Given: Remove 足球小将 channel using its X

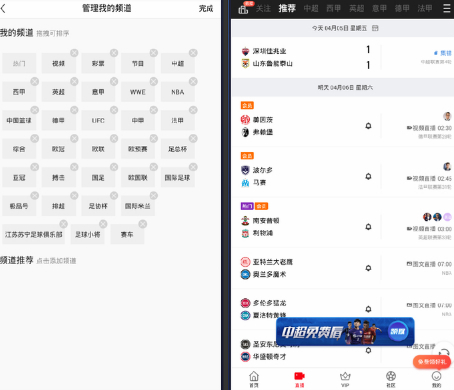Looking at the screenshot, I should coord(103,224).
